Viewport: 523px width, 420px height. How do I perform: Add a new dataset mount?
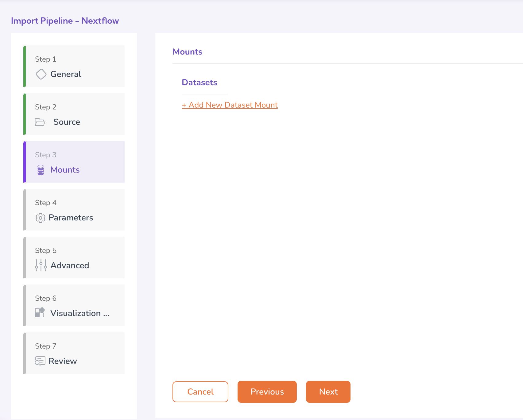pyautogui.click(x=230, y=105)
